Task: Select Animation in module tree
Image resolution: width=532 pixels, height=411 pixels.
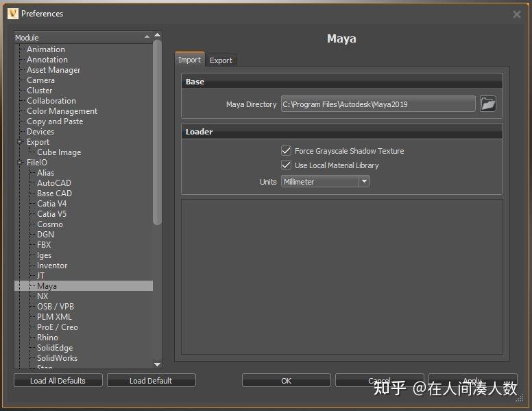Action: coord(46,49)
